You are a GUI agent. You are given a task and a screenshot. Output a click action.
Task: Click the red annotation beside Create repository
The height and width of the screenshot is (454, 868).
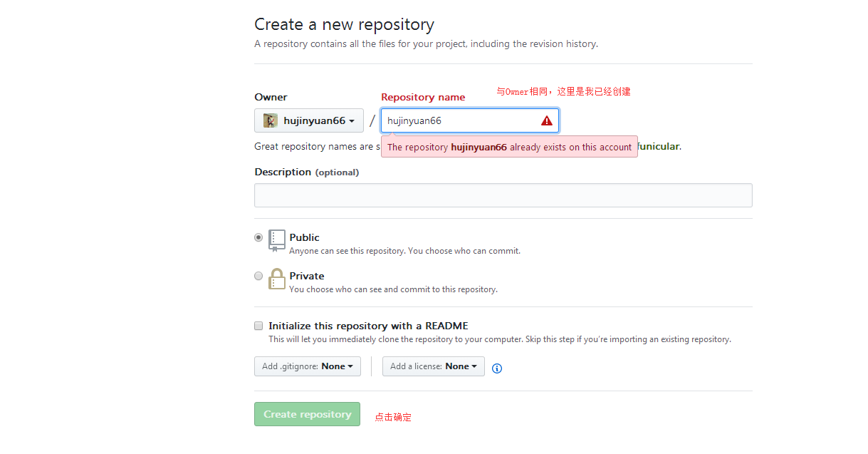coord(393,418)
